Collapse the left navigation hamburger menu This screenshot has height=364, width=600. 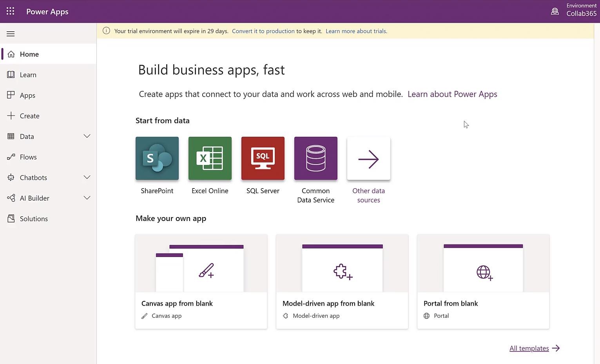pos(11,34)
